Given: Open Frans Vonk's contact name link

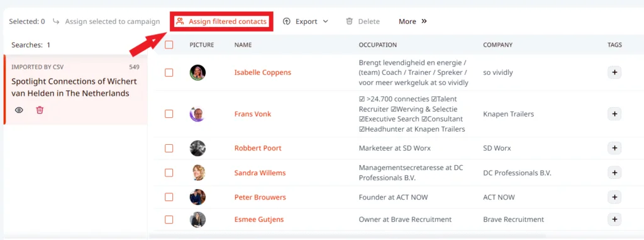Looking at the screenshot, I should (x=253, y=114).
